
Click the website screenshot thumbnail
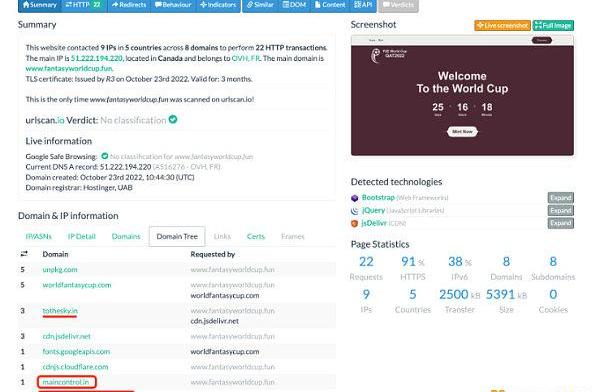462,95
